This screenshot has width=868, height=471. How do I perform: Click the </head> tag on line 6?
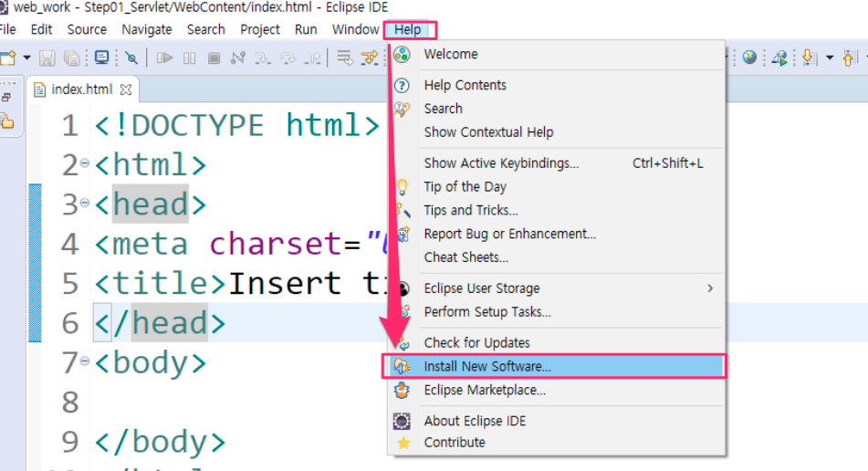(160, 323)
